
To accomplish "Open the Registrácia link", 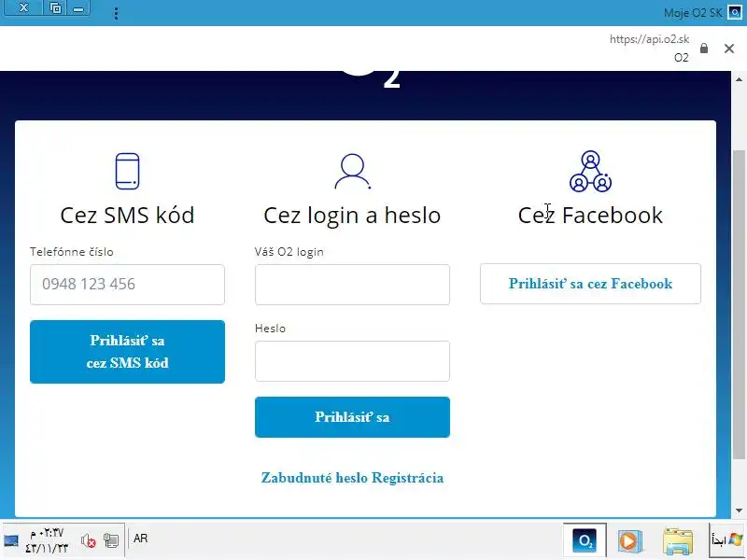I will point(408,478).
